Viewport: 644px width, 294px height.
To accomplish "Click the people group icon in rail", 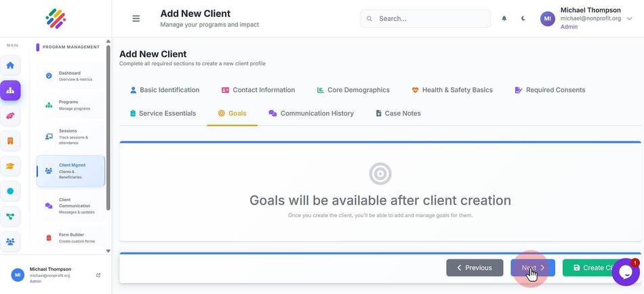I will (x=10, y=242).
